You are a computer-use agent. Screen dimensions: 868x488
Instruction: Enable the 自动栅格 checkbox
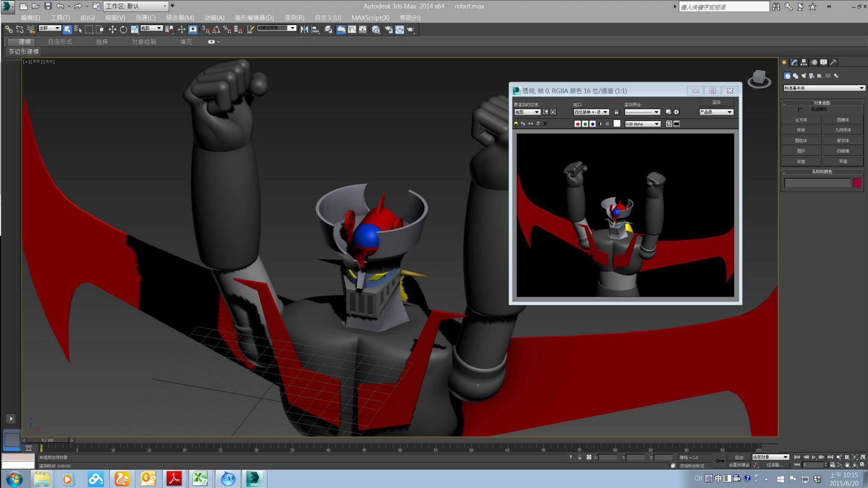click(x=800, y=110)
